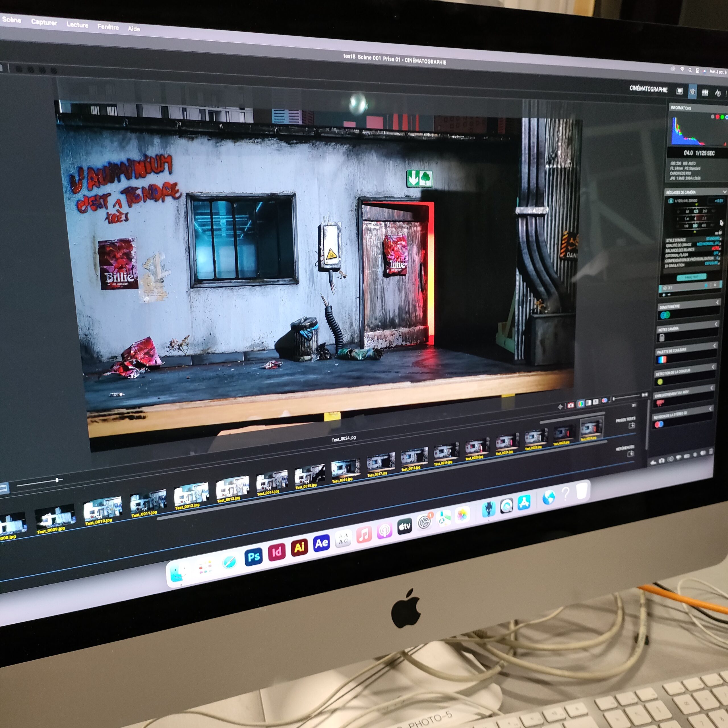Open After Effects from the Dock
Image resolution: width=728 pixels, height=728 pixels.
322,543
